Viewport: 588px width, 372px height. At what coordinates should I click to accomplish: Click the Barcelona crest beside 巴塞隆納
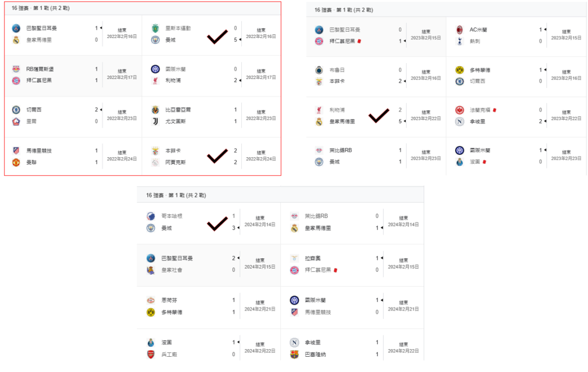click(x=295, y=355)
